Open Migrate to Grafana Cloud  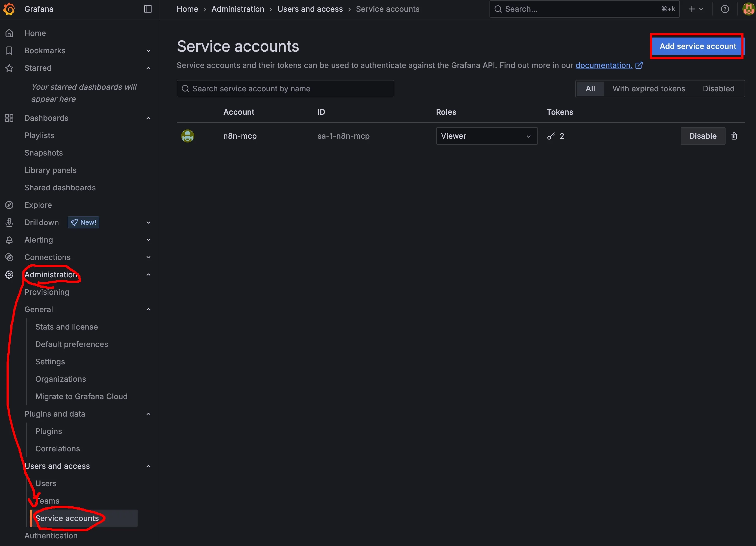click(81, 396)
